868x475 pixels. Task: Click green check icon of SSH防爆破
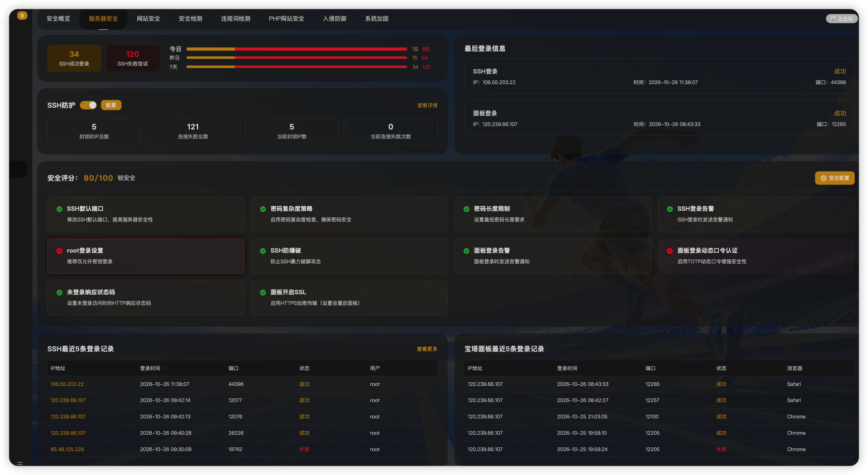[x=263, y=251]
